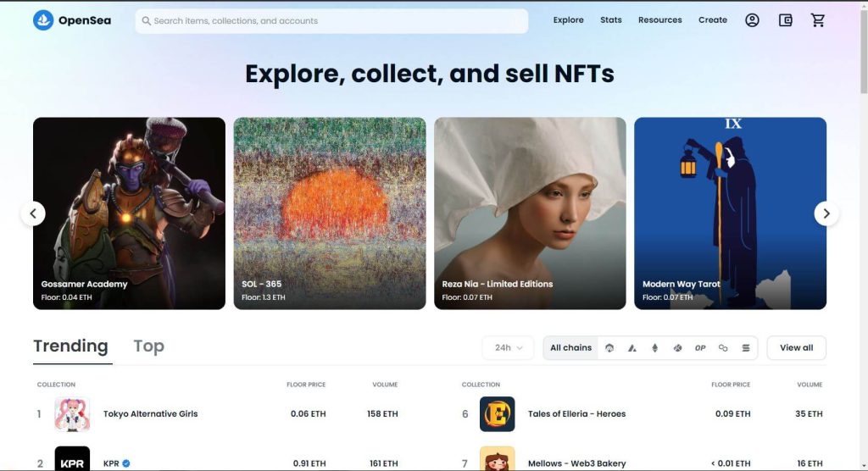Open the wallet icon in header
This screenshot has width=868, height=471.
[x=785, y=20]
